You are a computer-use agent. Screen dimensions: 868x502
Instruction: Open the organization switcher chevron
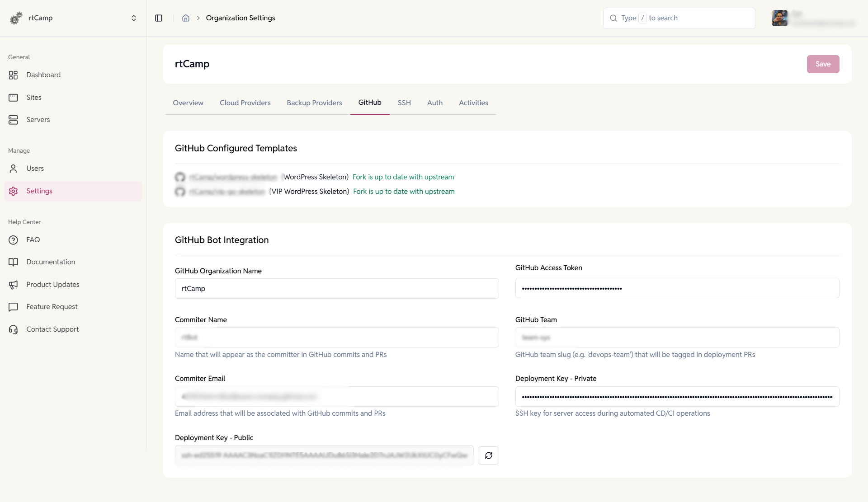(134, 18)
